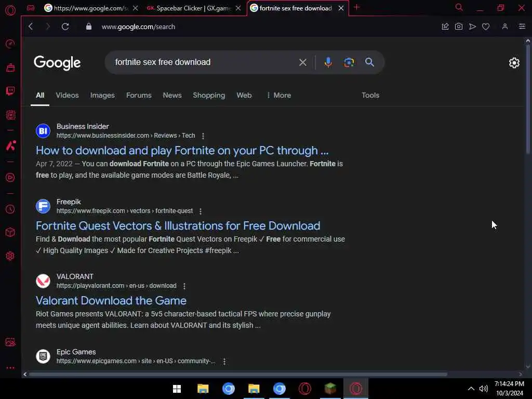Open the gallery picture icon in sidebar

click(10, 342)
